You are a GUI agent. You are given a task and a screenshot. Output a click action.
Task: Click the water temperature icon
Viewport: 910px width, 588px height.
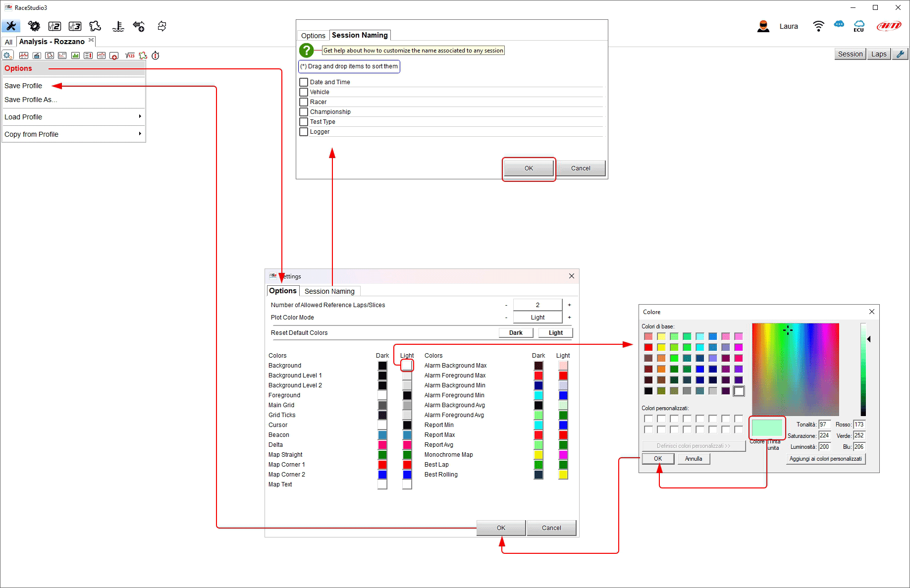[118, 26]
